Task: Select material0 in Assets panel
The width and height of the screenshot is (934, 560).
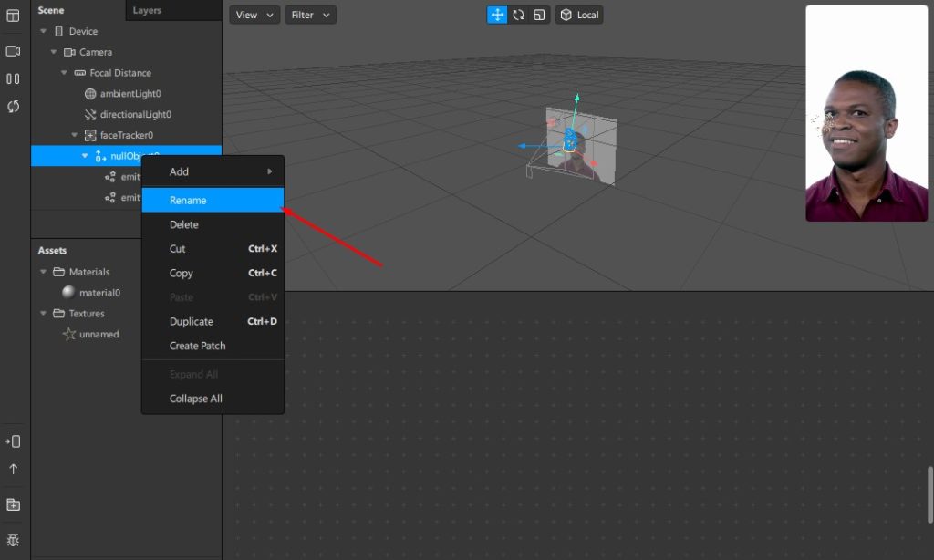Action: point(99,293)
